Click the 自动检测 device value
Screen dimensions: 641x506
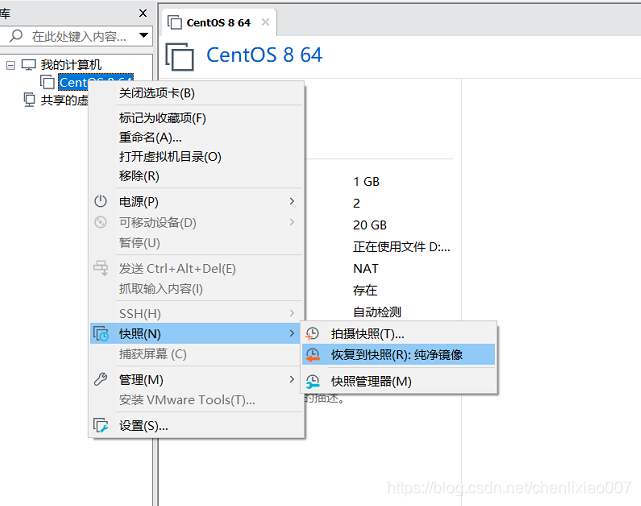[x=377, y=312]
